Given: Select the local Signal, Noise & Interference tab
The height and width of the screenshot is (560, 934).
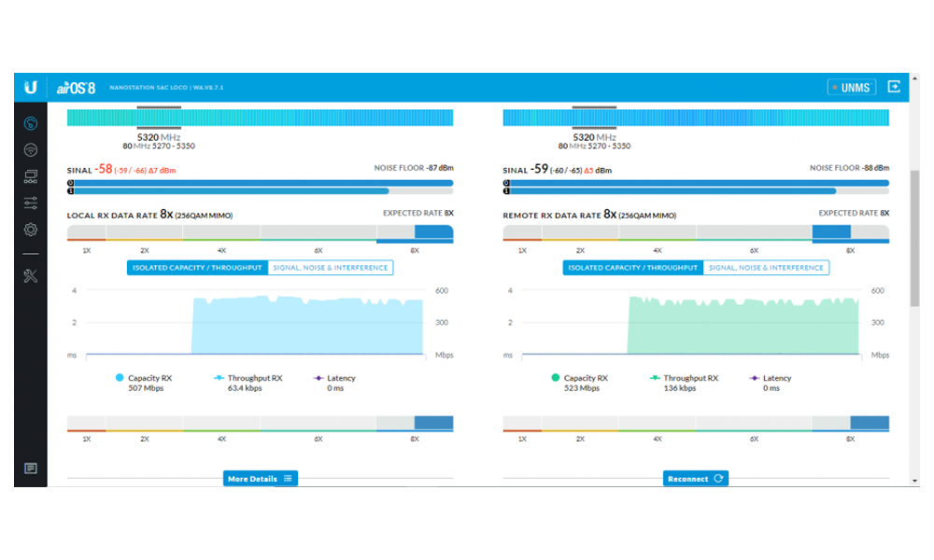Looking at the screenshot, I should [331, 268].
